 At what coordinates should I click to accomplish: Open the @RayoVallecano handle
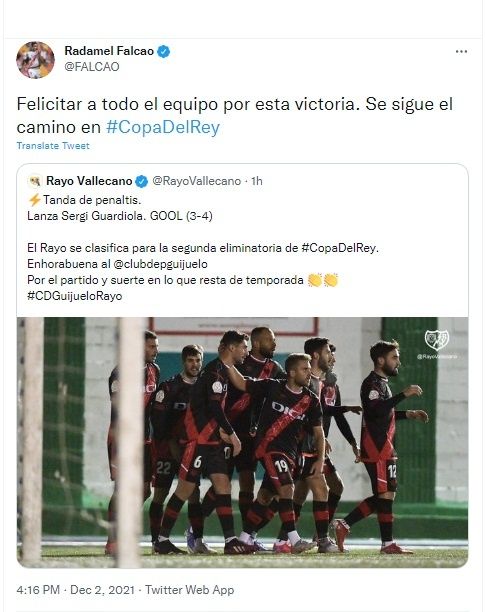click(197, 181)
